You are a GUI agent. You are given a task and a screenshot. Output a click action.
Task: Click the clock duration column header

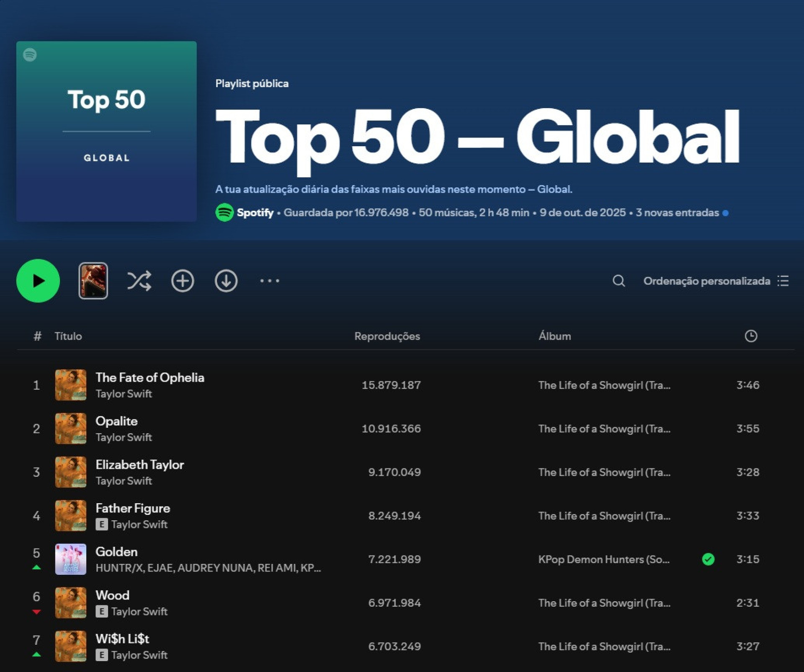click(751, 336)
